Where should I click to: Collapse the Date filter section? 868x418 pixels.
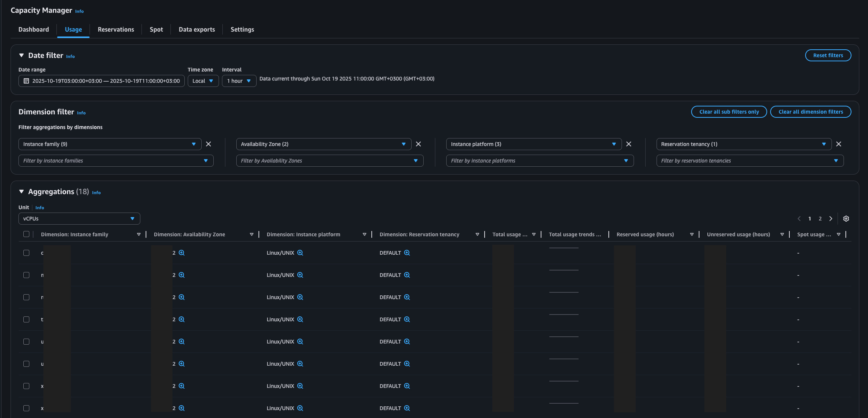pos(21,55)
